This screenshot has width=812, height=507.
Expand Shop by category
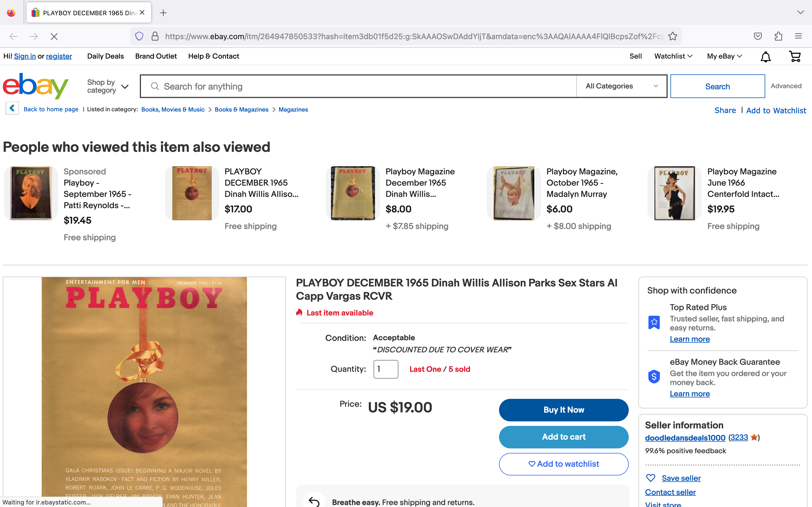(x=107, y=86)
